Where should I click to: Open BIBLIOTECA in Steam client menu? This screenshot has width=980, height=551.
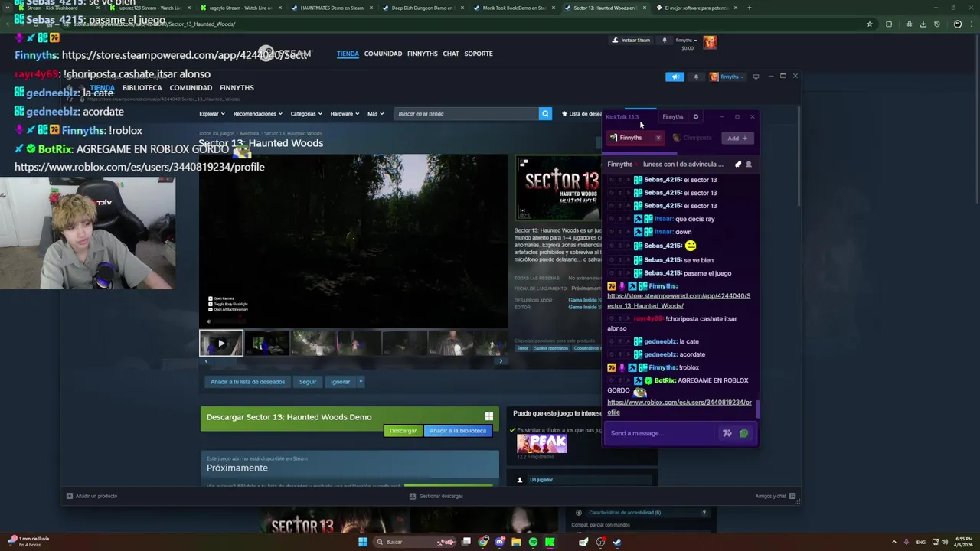pos(142,88)
